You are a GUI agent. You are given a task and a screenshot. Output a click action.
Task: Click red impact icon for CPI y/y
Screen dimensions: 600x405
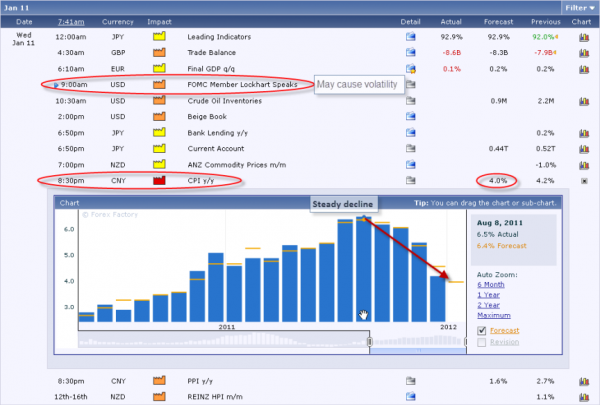[158, 181]
